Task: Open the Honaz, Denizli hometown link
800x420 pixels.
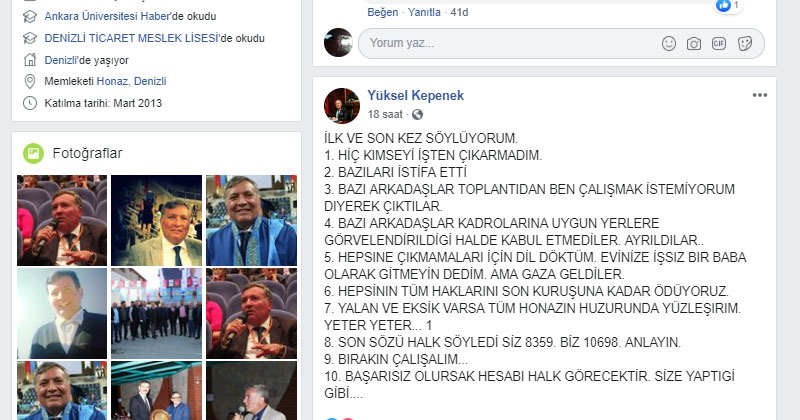Action: 131,81
